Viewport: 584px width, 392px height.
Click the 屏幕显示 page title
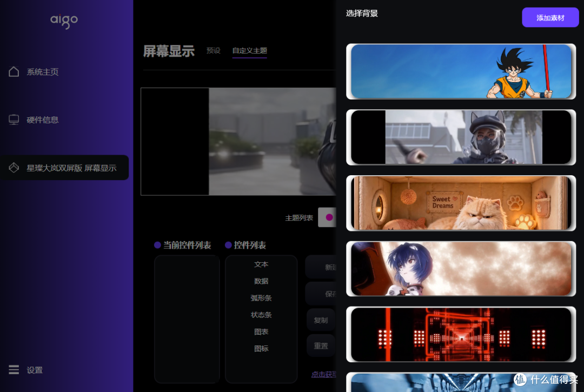pyautogui.click(x=169, y=51)
